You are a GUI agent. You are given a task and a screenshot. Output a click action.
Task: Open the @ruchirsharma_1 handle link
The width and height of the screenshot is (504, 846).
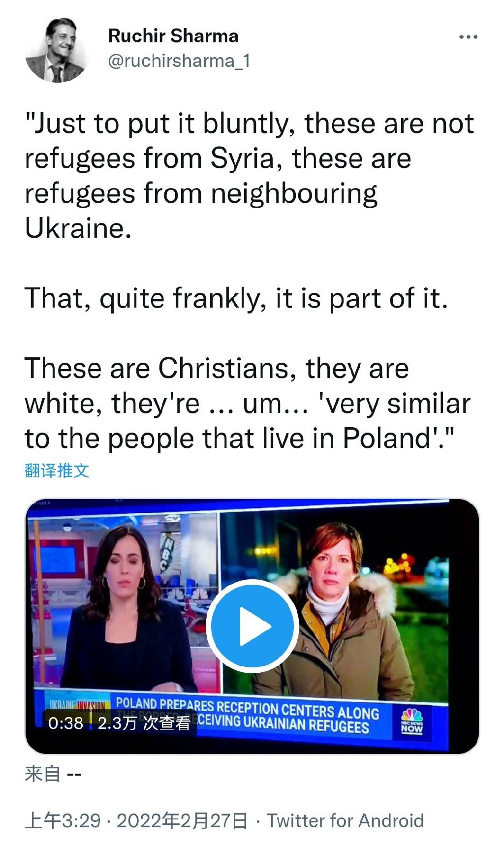pyautogui.click(x=179, y=61)
